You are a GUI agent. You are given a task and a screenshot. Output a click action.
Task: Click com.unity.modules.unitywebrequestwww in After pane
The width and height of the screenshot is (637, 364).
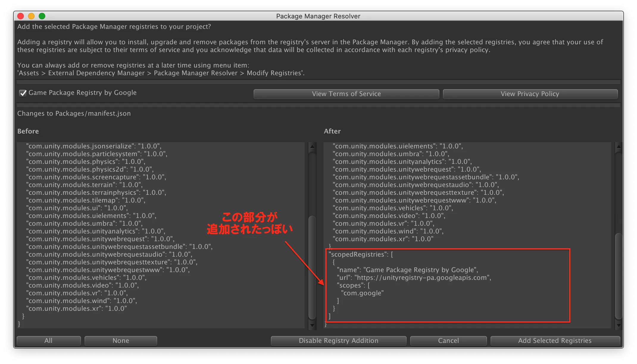414,200
